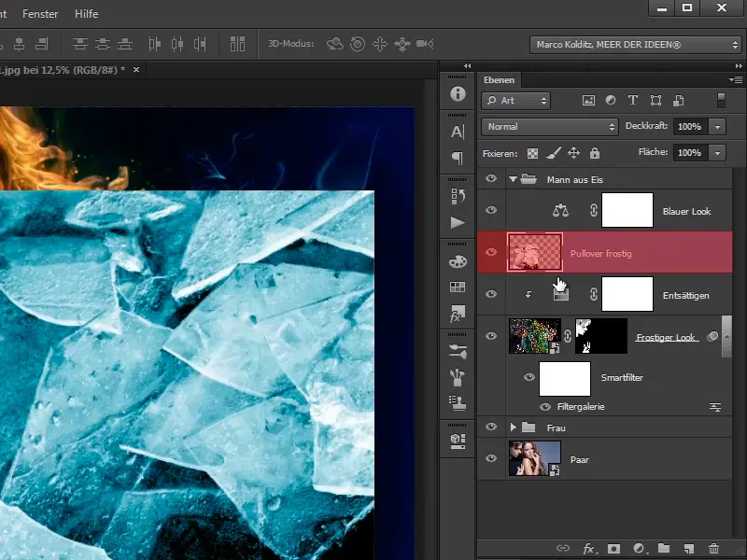Toggle visibility of Mann aus Eis group
Viewport: 747px width, 560px height.
pos(491,178)
